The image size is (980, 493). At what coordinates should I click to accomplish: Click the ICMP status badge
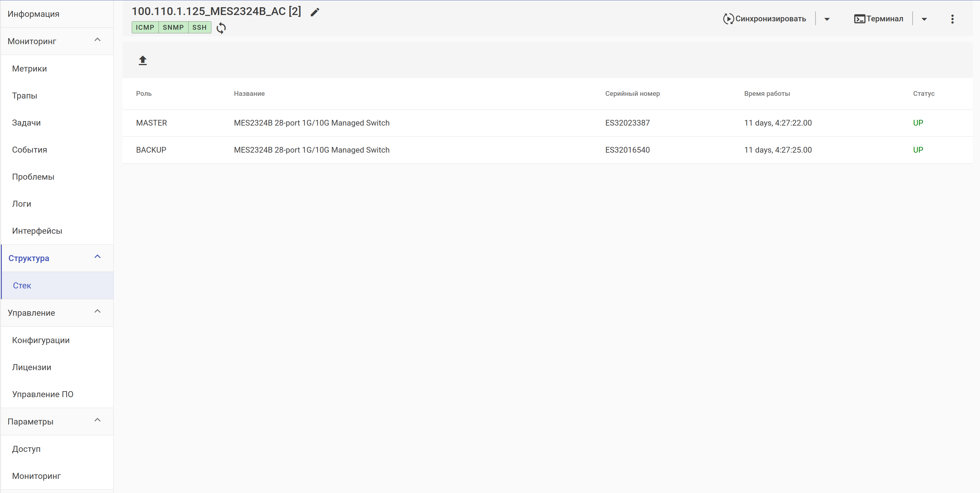point(145,27)
